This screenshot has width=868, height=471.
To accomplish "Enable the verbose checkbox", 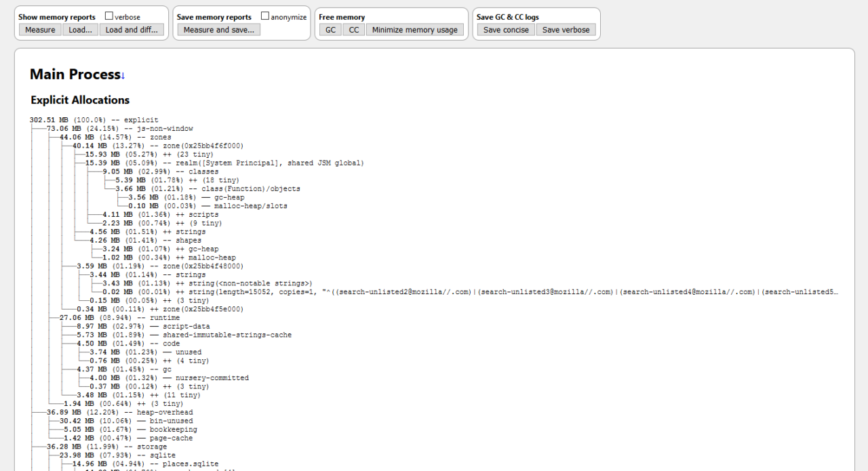I will pos(109,16).
